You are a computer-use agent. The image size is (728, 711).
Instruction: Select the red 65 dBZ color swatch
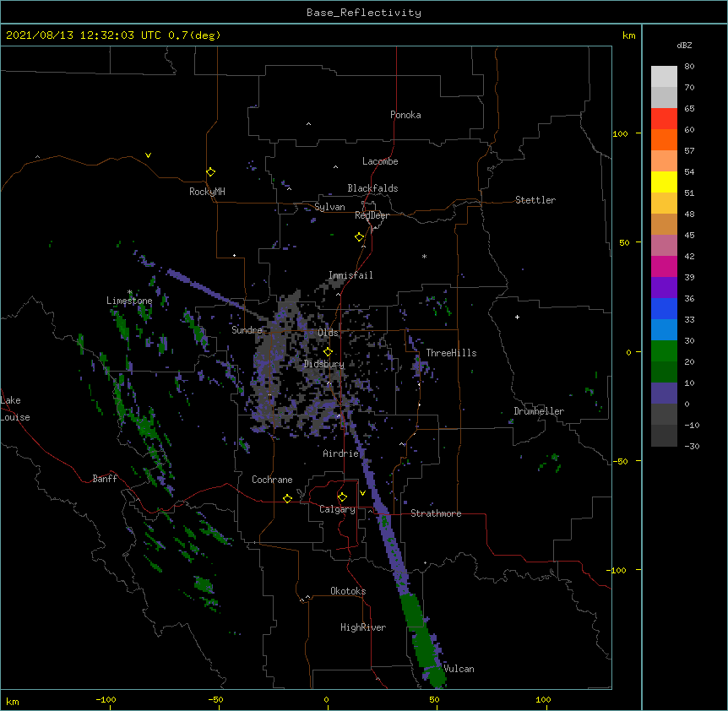[x=664, y=119]
